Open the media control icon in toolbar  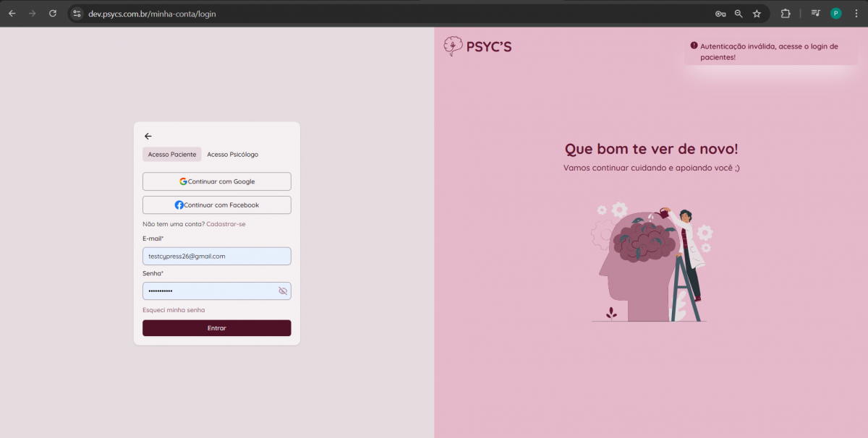pyautogui.click(x=816, y=14)
